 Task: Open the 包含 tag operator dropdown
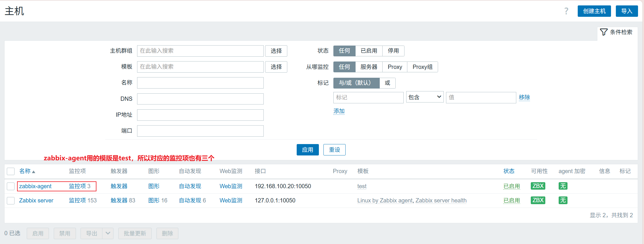[425, 97]
